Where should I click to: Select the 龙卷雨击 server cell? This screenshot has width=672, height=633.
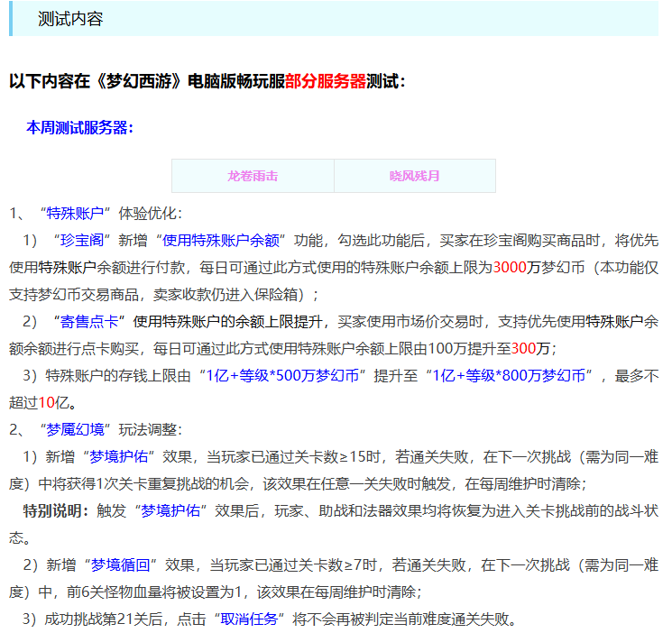pyautogui.click(x=253, y=176)
